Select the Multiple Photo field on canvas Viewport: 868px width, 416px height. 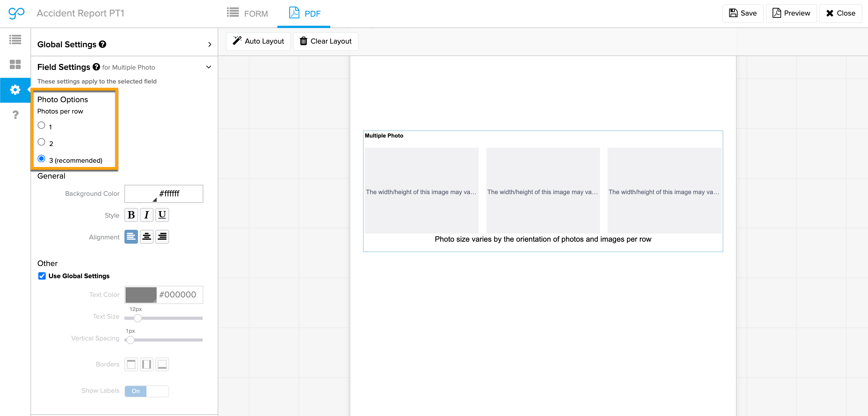tap(543, 191)
